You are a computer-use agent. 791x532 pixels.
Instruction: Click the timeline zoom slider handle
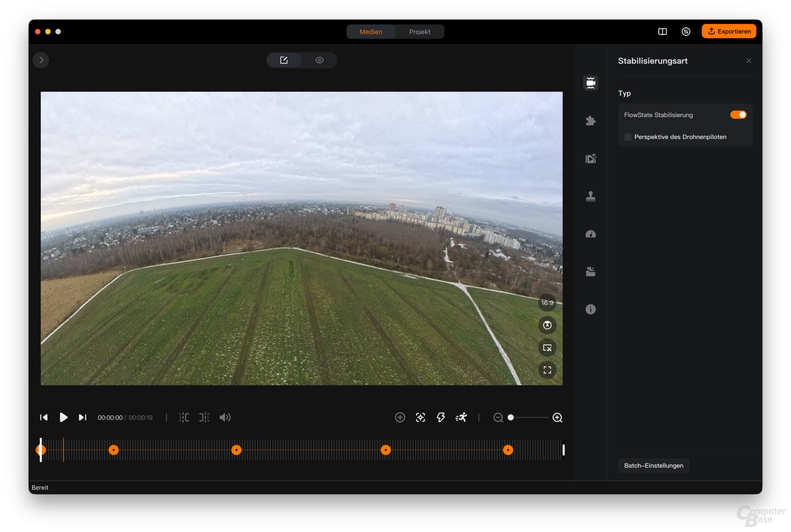(x=511, y=418)
